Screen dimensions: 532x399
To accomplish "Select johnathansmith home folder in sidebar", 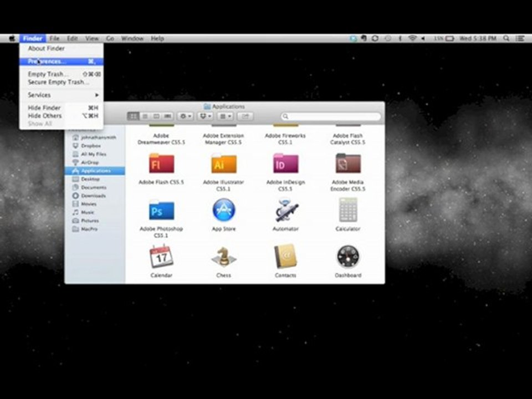I will [95, 137].
